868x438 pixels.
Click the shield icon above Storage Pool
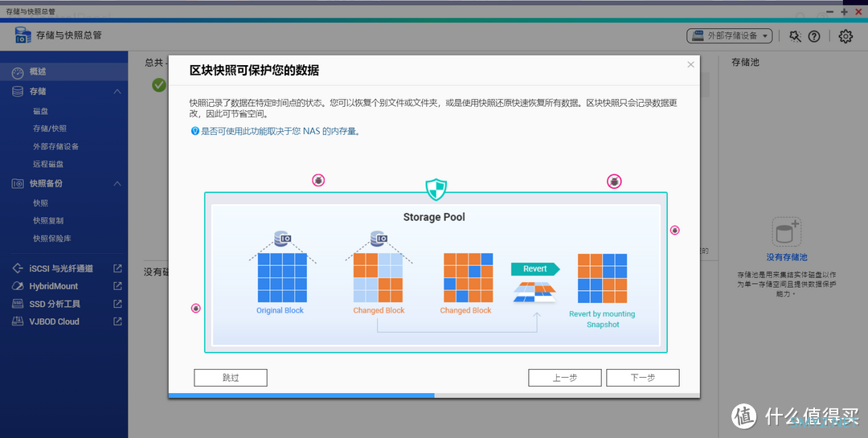pyautogui.click(x=436, y=190)
